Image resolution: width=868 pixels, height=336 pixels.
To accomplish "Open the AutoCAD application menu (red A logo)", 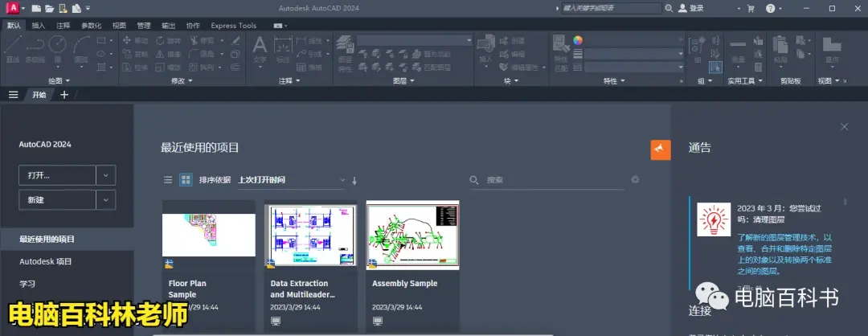I will 12,8.
